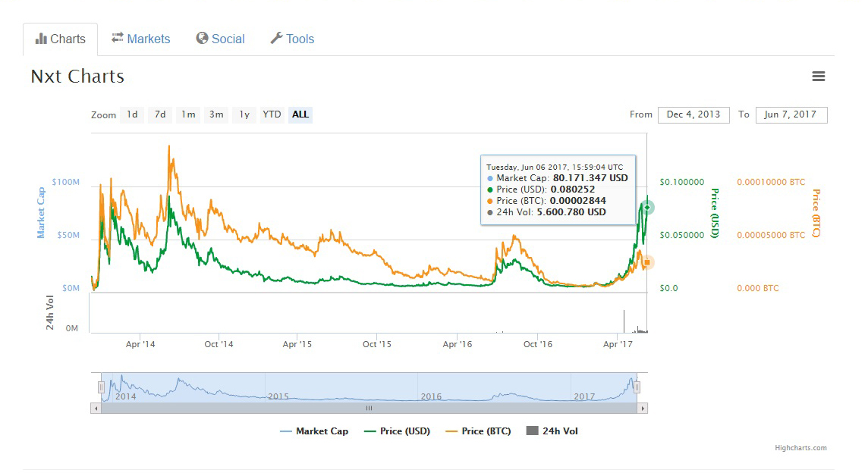
Task: Click the 2016 label in the navigator
Action: pos(431,396)
